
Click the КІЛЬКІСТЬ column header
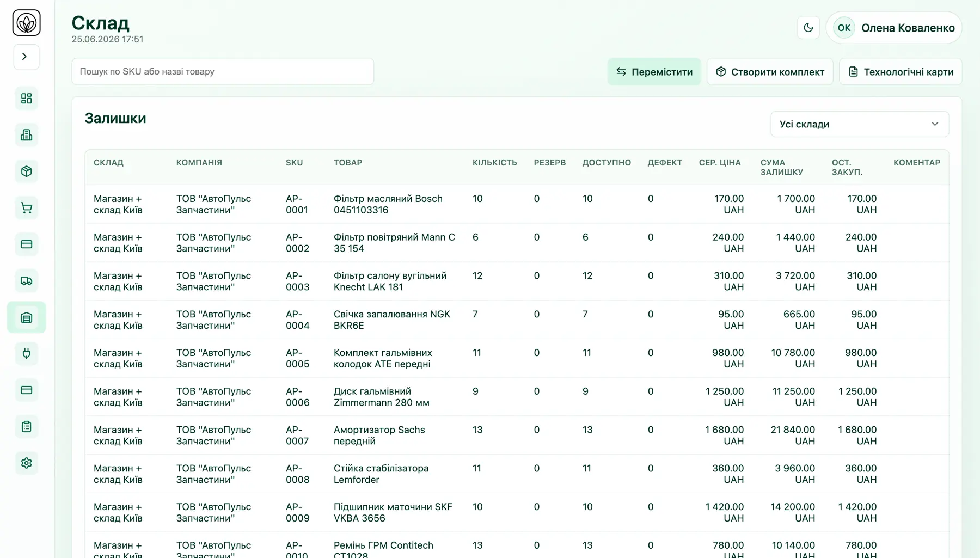[x=494, y=163]
